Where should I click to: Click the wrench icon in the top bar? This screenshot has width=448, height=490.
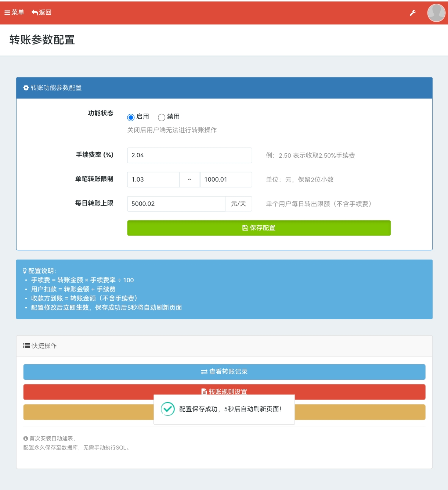click(x=413, y=13)
